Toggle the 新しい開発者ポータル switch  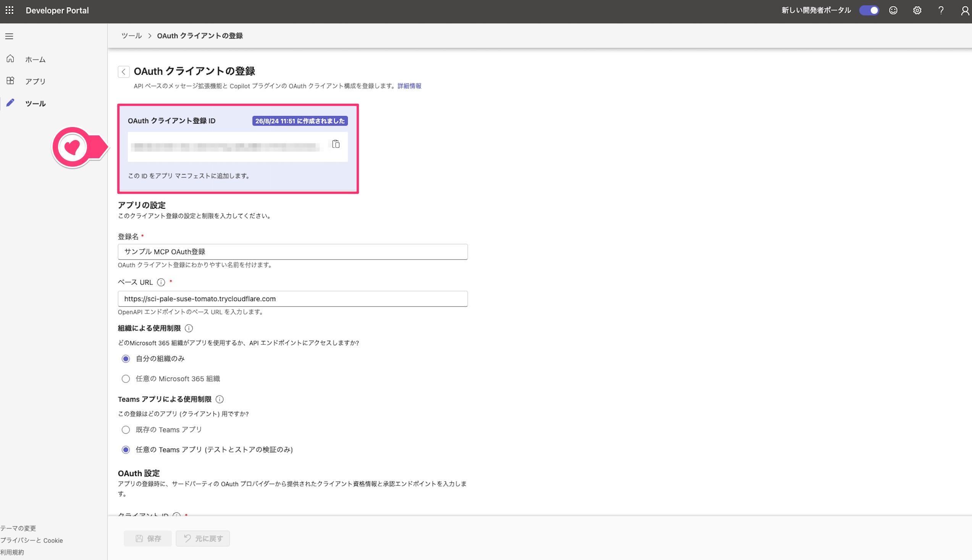pyautogui.click(x=869, y=10)
